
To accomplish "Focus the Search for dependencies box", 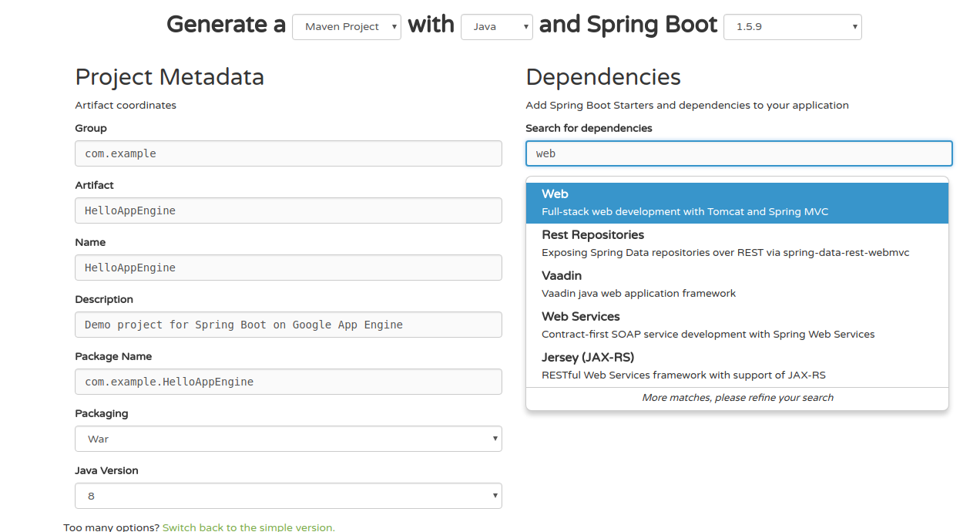I will [739, 153].
